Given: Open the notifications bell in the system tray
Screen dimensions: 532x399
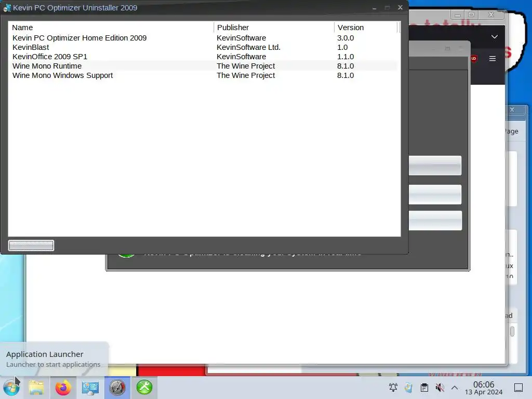Looking at the screenshot, I should pos(393,388).
